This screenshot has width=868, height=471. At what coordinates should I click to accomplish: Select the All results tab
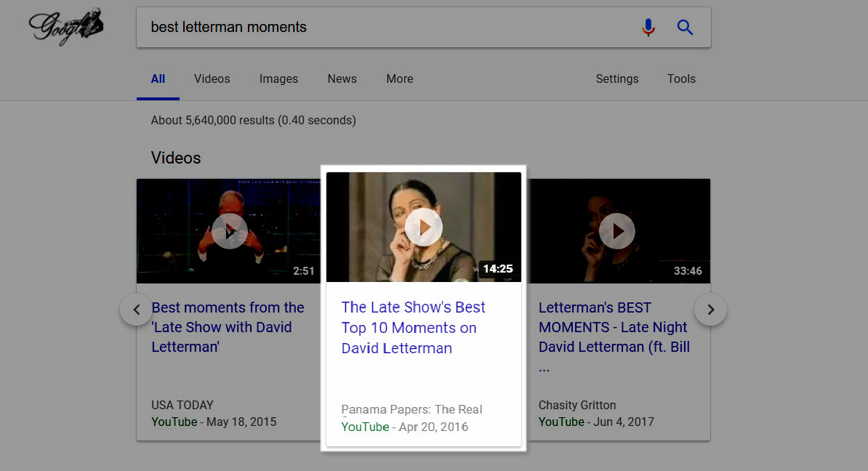point(158,79)
